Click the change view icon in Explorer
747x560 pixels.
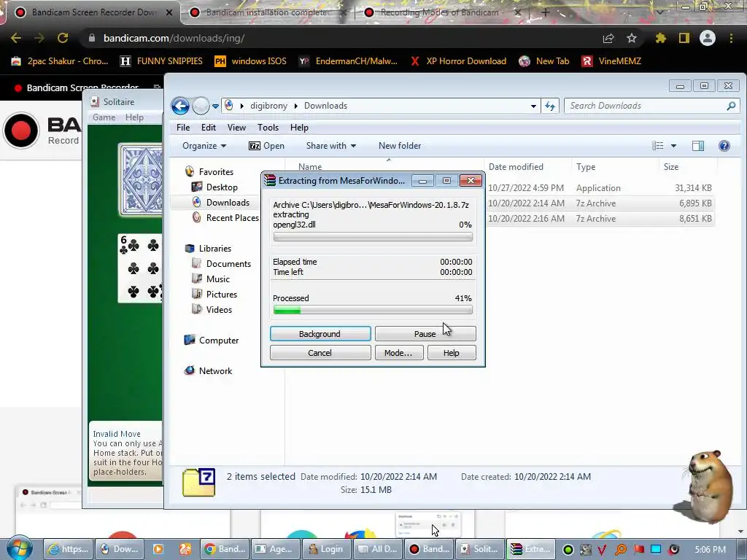pyautogui.click(x=658, y=146)
